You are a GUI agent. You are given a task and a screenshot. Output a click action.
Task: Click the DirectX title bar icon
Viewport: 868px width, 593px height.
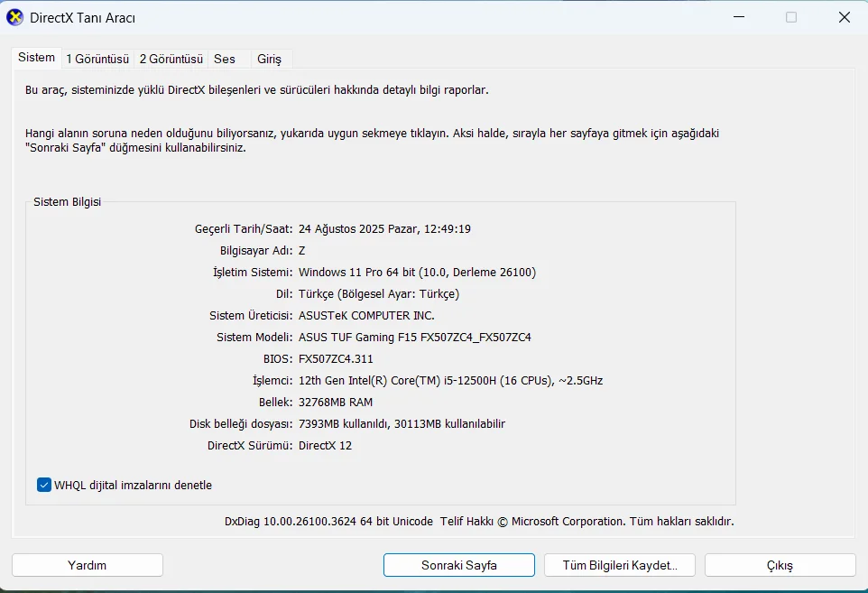click(x=15, y=18)
